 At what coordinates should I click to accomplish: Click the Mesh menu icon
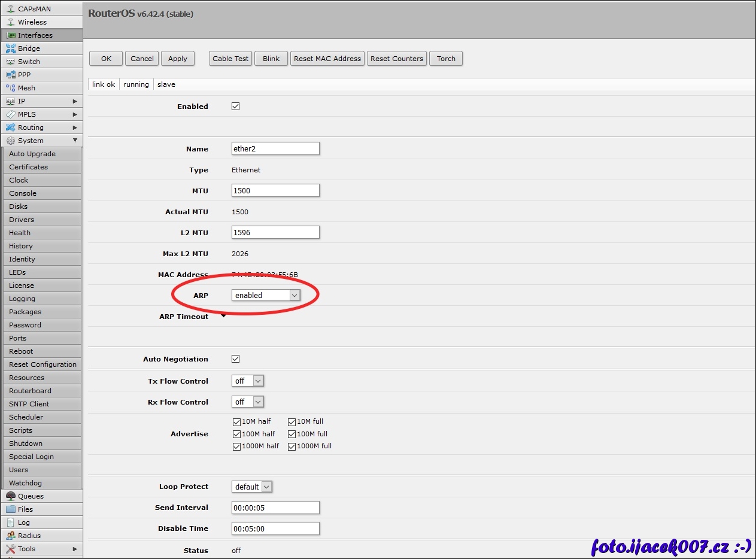[11, 88]
